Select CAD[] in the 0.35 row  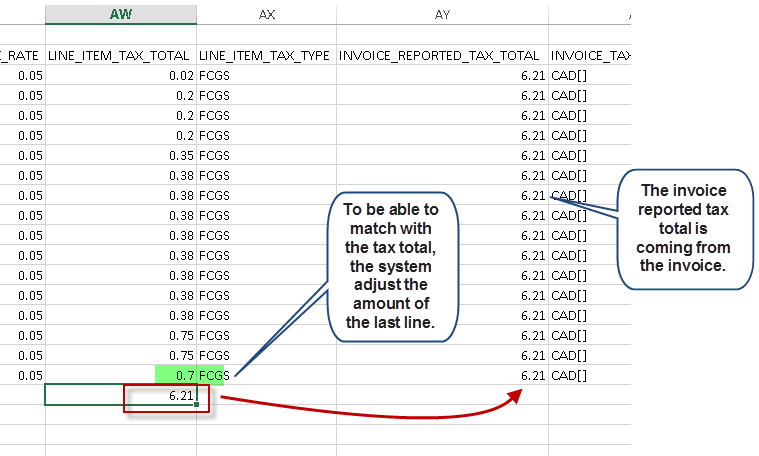590,155
